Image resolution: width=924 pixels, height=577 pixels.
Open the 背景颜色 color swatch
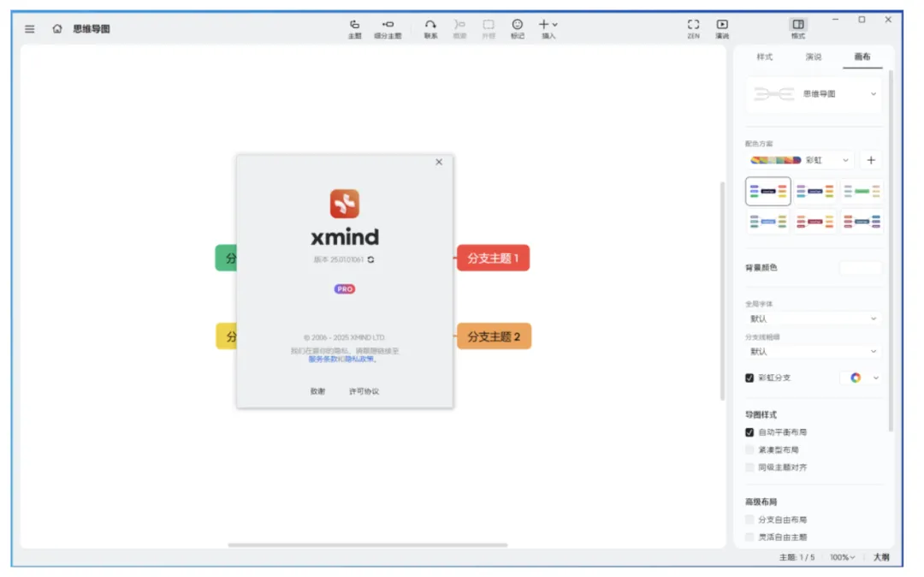coord(861,268)
